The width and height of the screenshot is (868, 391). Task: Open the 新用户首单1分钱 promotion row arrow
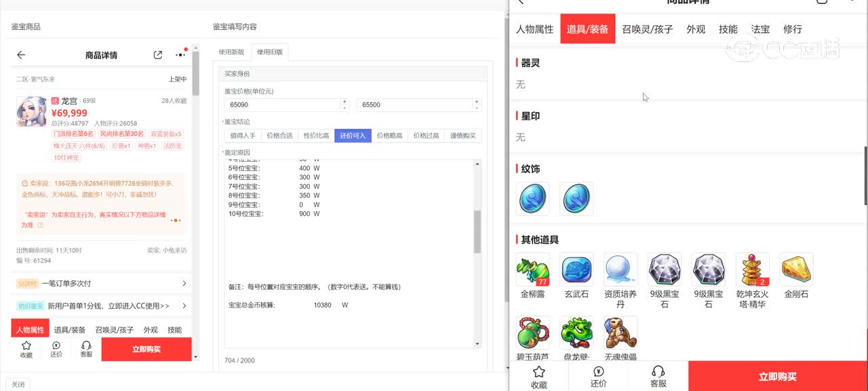[x=184, y=306]
